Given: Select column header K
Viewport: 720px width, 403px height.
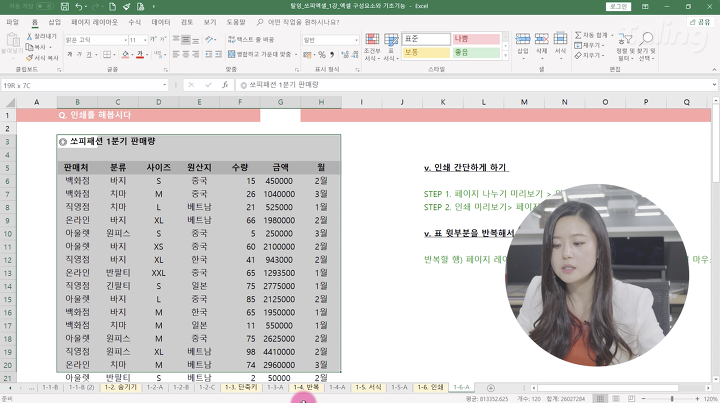Looking at the screenshot, I should pos(443,102).
